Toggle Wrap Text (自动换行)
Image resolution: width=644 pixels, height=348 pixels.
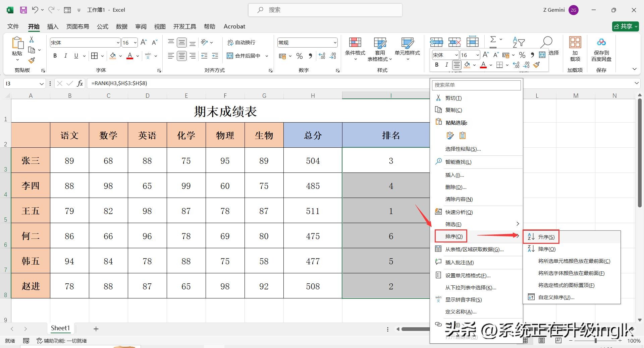point(241,43)
